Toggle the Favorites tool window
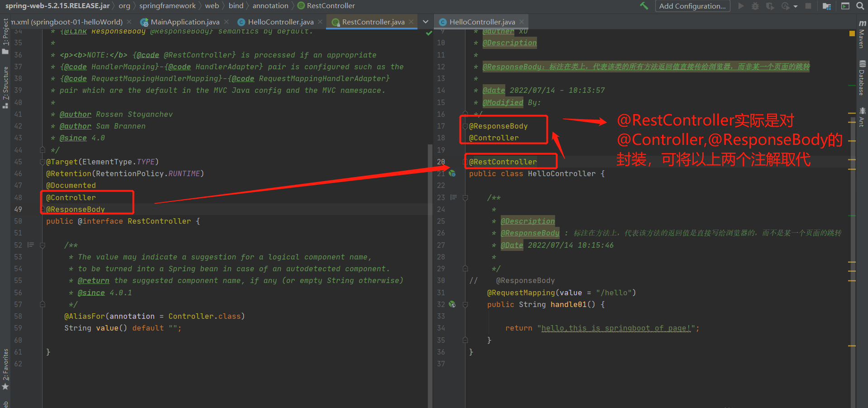Screen dimensions: 868x408 tap(5, 369)
